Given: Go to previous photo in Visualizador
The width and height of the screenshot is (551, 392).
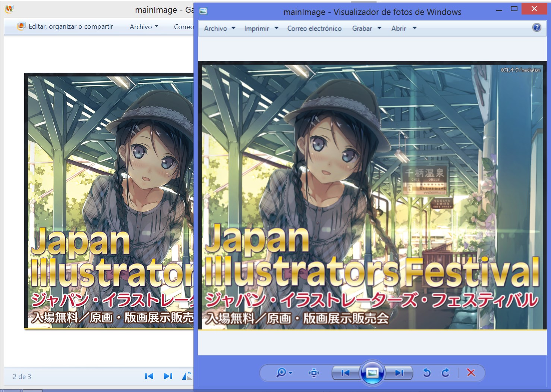Looking at the screenshot, I should tap(346, 373).
